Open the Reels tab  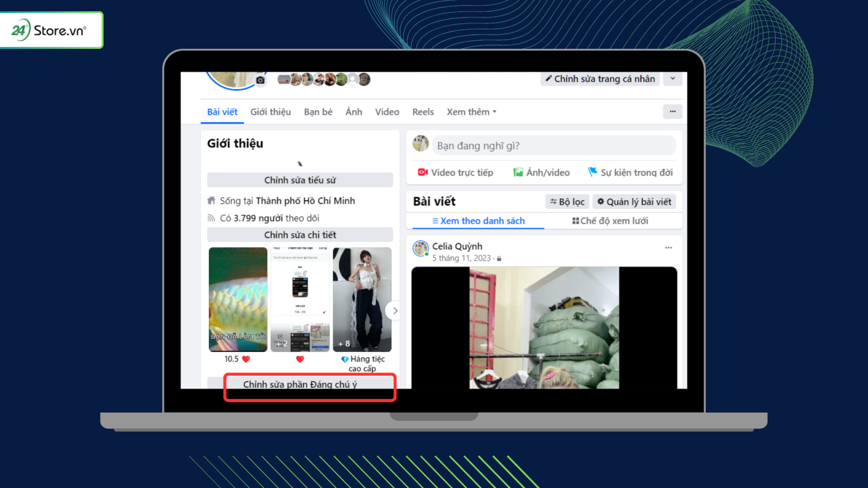(x=423, y=112)
